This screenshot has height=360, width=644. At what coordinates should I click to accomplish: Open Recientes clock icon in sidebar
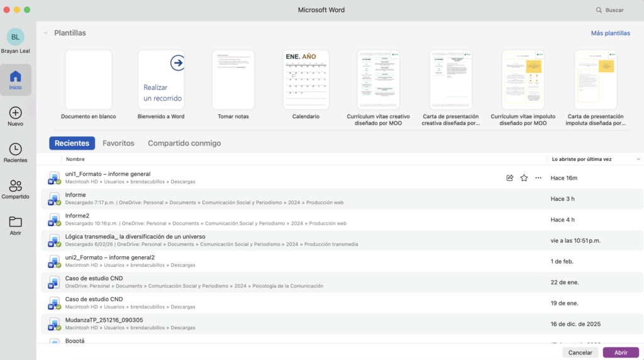pyautogui.click(x=16, y=150)
